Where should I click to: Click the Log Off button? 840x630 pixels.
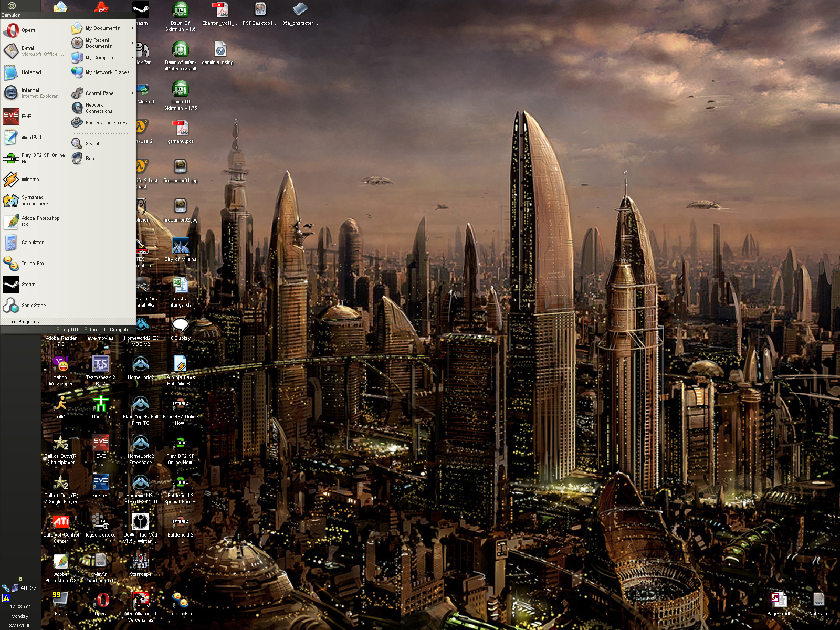69,330
